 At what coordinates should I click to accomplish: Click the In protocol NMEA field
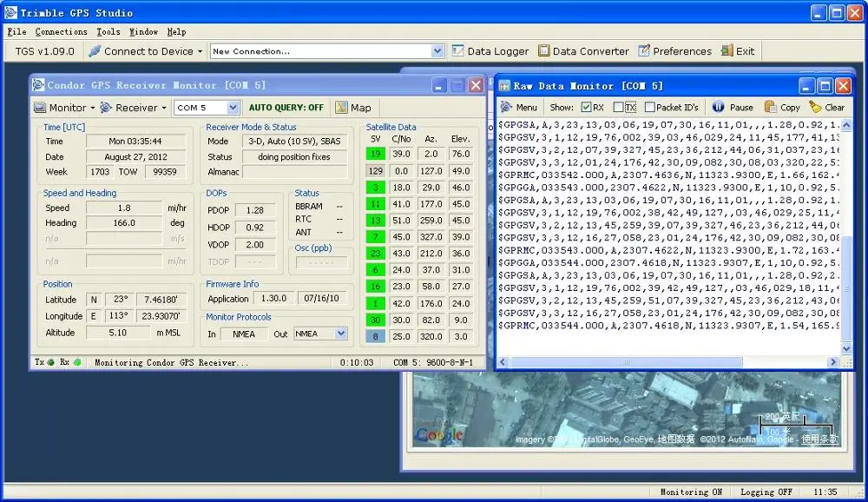(244, 334)
